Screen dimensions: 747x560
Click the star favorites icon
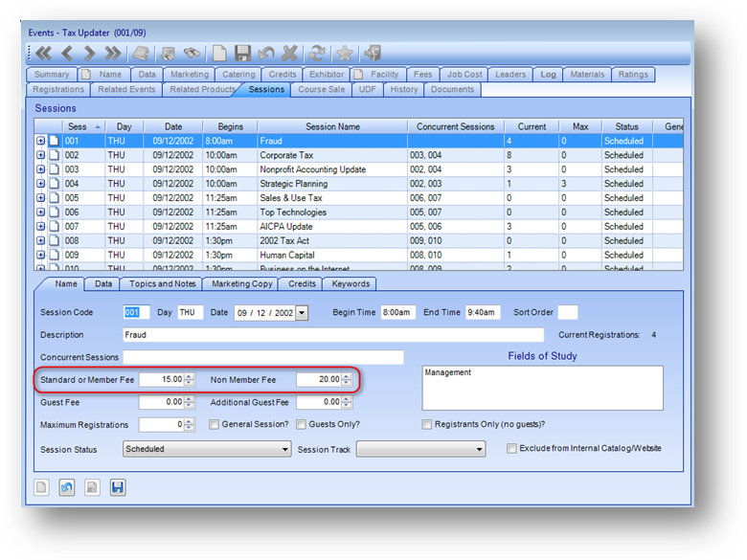[x=345, y=53]
